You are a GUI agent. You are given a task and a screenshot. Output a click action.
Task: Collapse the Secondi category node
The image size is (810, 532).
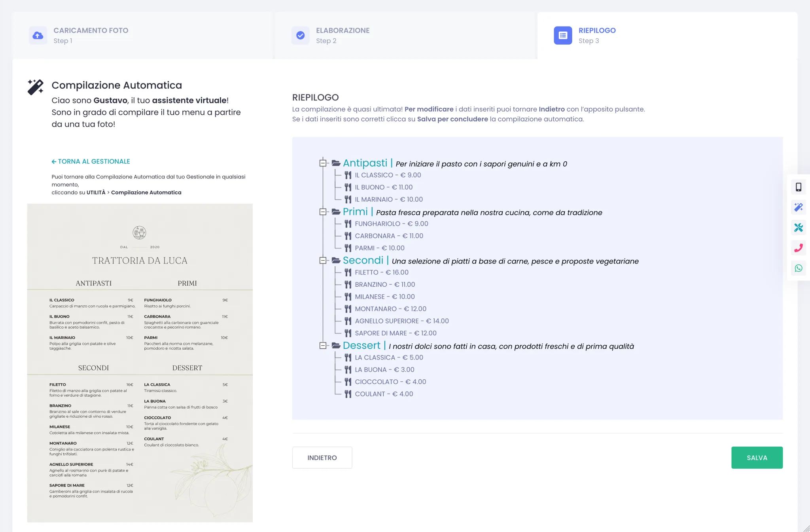pos(323,260)
